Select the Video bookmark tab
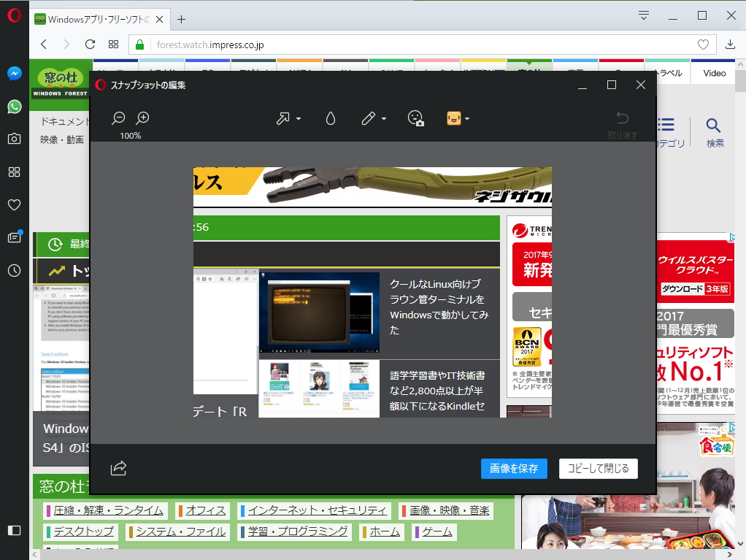 (x=713, y=73)
